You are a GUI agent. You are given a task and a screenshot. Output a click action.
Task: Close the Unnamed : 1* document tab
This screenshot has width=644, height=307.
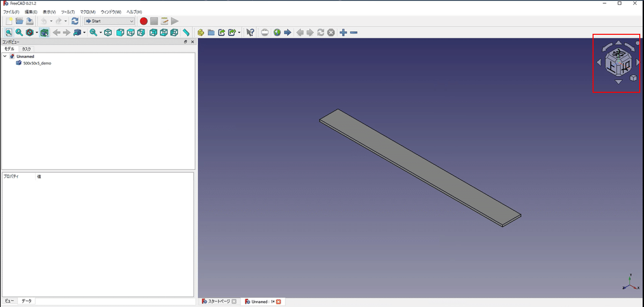click(x=279, y=302)
